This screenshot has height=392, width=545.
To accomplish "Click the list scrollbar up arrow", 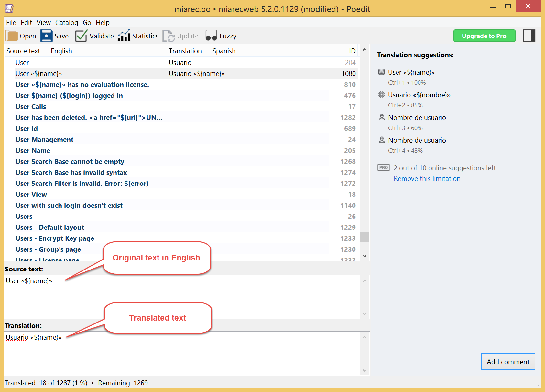I will click(x=365, y=50).
